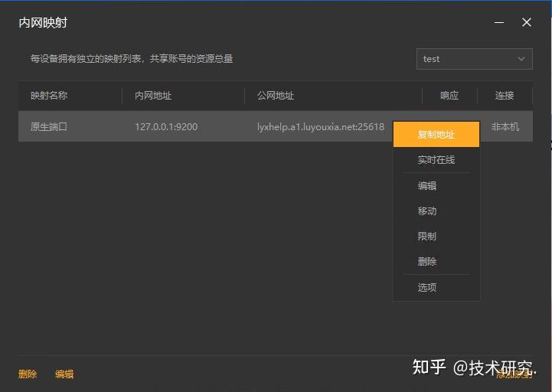Click the 连接 column header
552x392 pixels.
(x=505, y=96)
